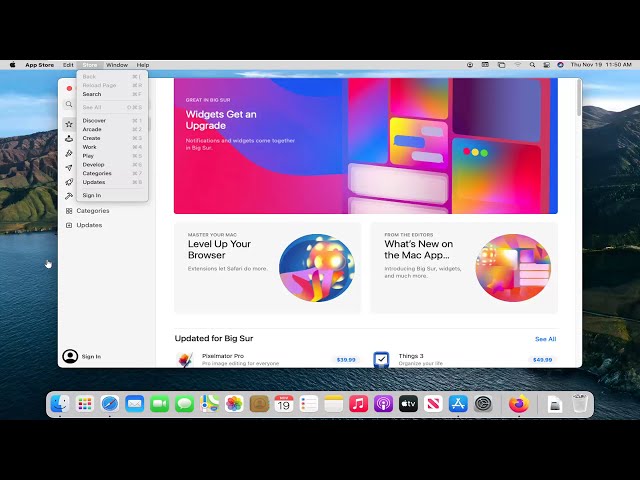
Task: Open Music from the Dock
Action: (358, 404)
